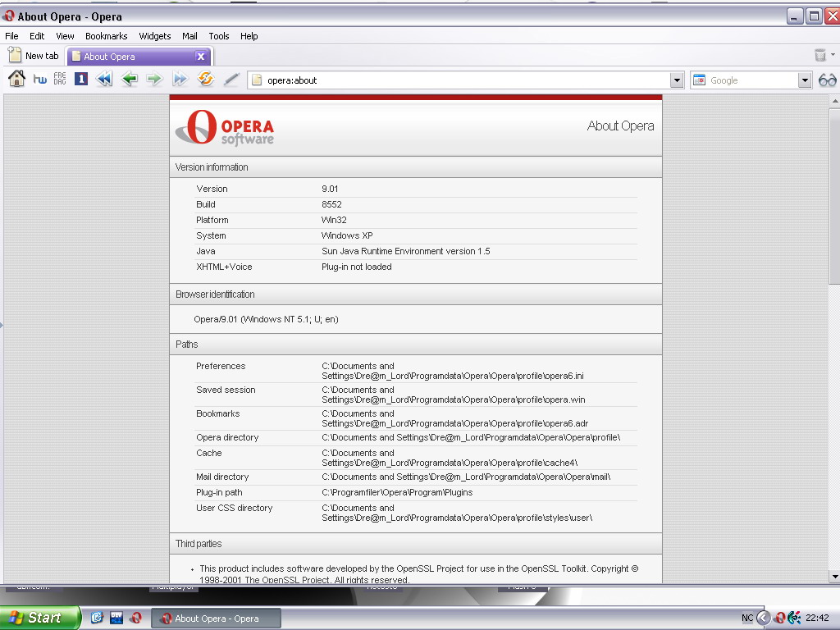The height and width of the screenshot is (630, 840).
Task: Open the View menu
Action: 65,36
